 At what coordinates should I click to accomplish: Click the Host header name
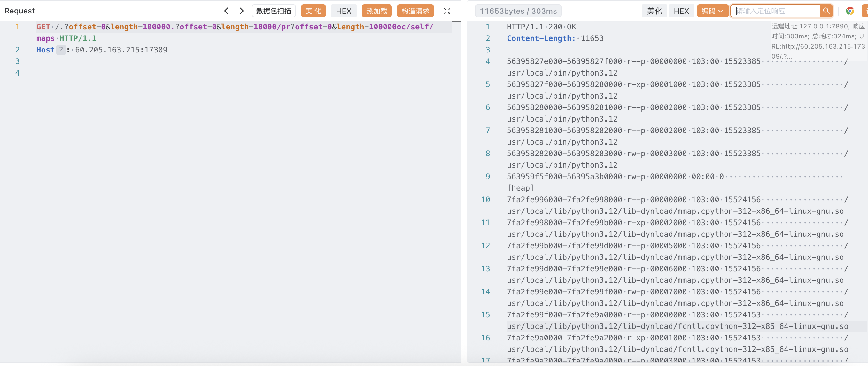pyautogui.click(x=45, y=50)
